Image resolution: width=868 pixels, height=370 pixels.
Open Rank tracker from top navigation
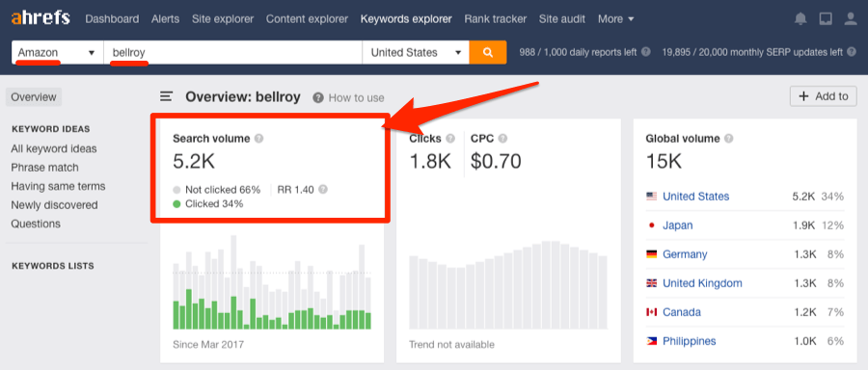[x=496, y=19]
